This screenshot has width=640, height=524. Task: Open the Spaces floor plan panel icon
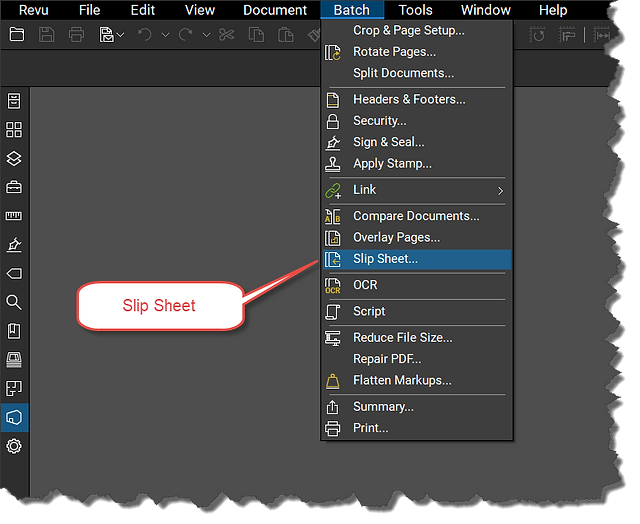[14, 389]
